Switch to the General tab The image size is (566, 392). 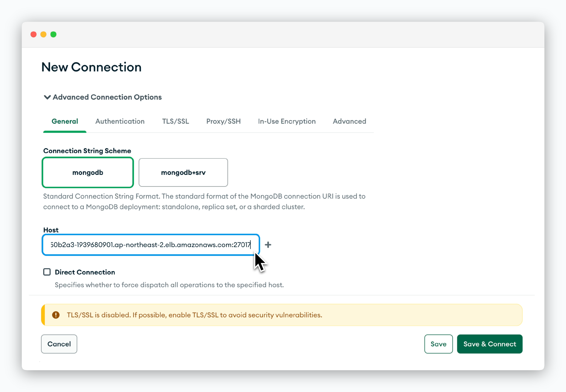tap(65, 121)
